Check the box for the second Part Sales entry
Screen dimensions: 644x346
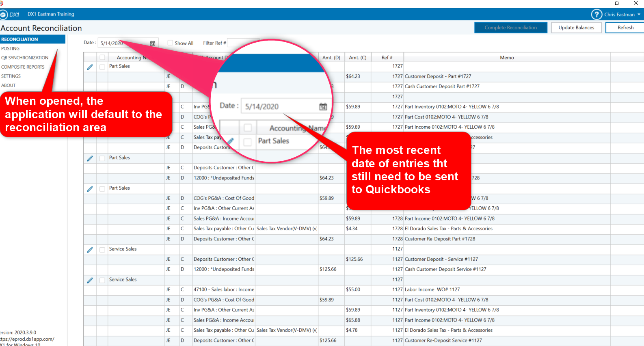pyautogui.click(x=102, y=158)
